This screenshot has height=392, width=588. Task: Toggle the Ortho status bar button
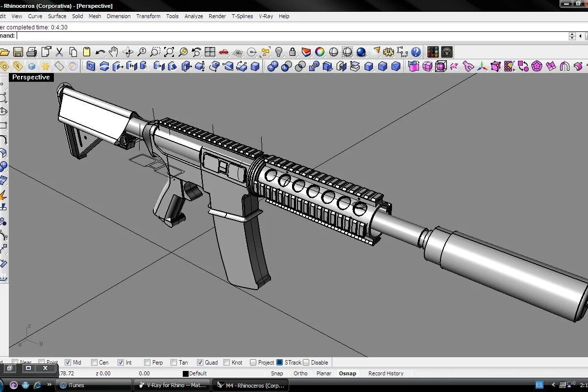click(300, 373)
